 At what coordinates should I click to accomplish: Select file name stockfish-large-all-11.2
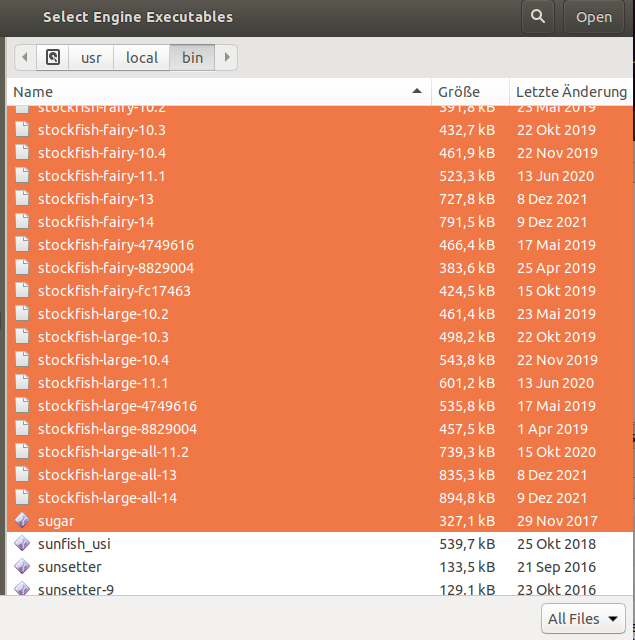click(x=113, y=452)
